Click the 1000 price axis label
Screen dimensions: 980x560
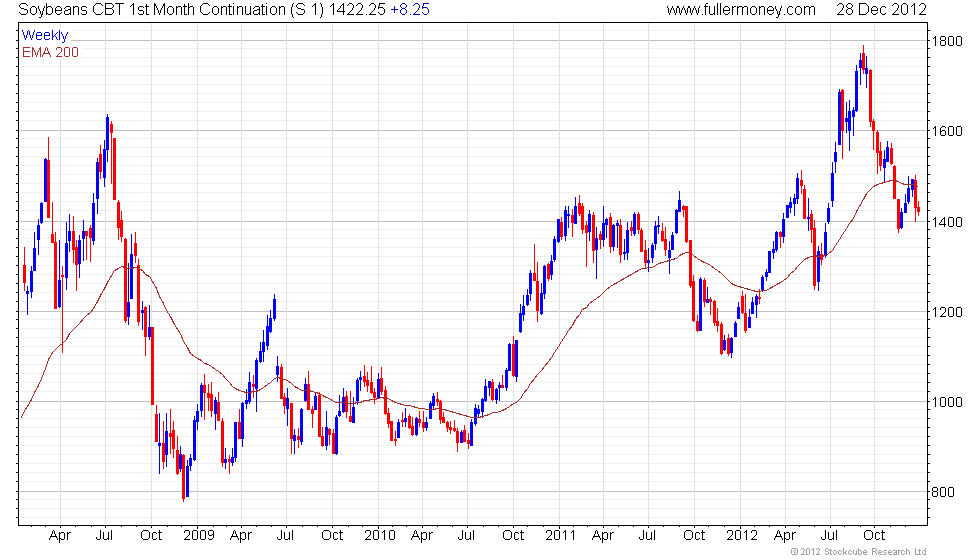pyautogui.click(x=946, y=402)
